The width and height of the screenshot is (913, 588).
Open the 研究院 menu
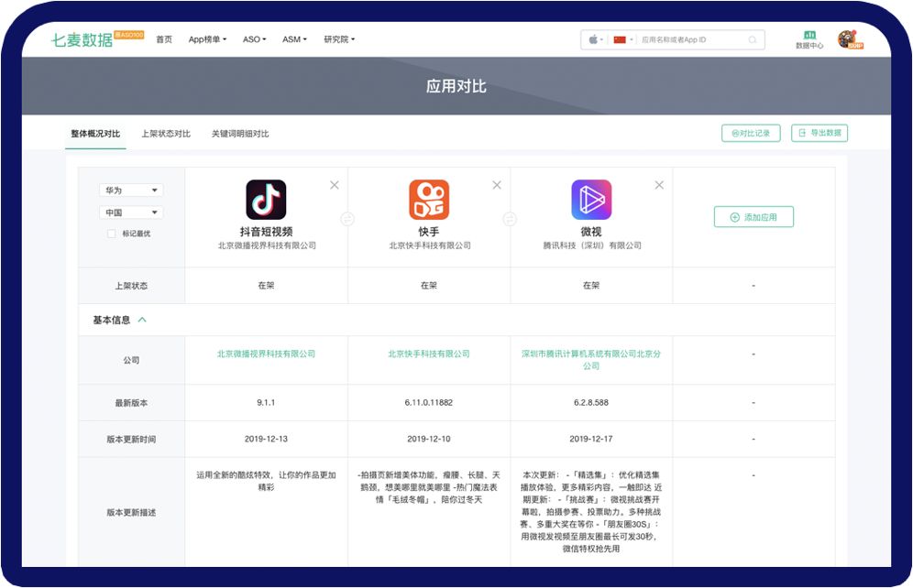point(339,39)
